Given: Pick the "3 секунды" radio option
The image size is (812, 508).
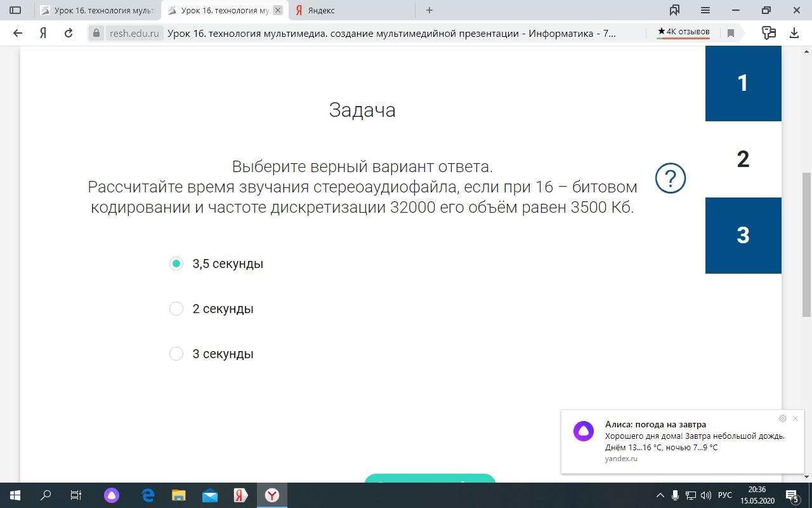Looking at the screenshot, I should pyautogui.click(x=176, y=354).
